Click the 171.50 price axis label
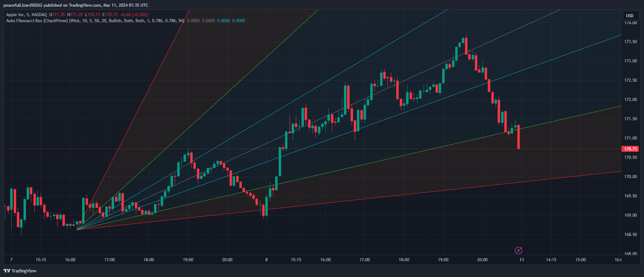 coord(631,119)
